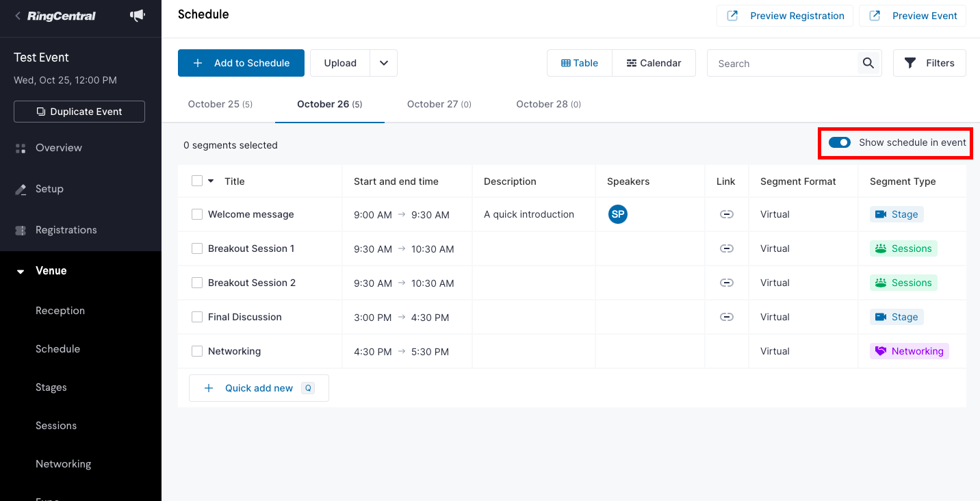
Task: Click the RingCentral logo
Action: (62, 16)
